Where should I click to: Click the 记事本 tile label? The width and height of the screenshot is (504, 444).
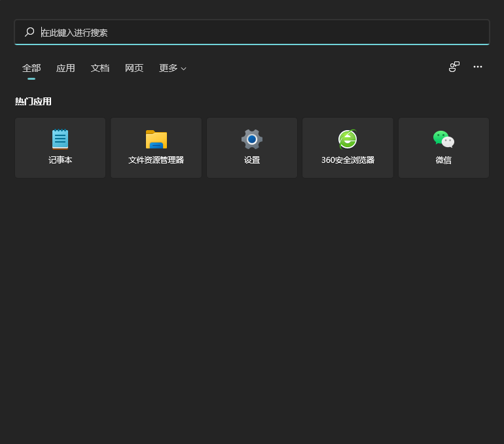[60, 160]
